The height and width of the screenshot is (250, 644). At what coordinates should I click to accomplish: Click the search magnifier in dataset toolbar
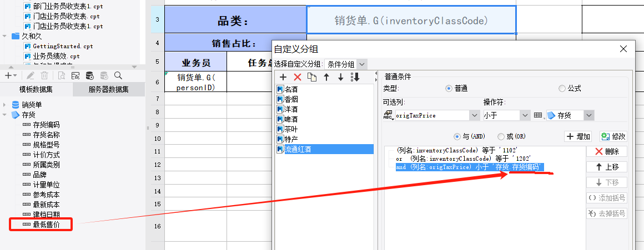[x=118, y=75]
